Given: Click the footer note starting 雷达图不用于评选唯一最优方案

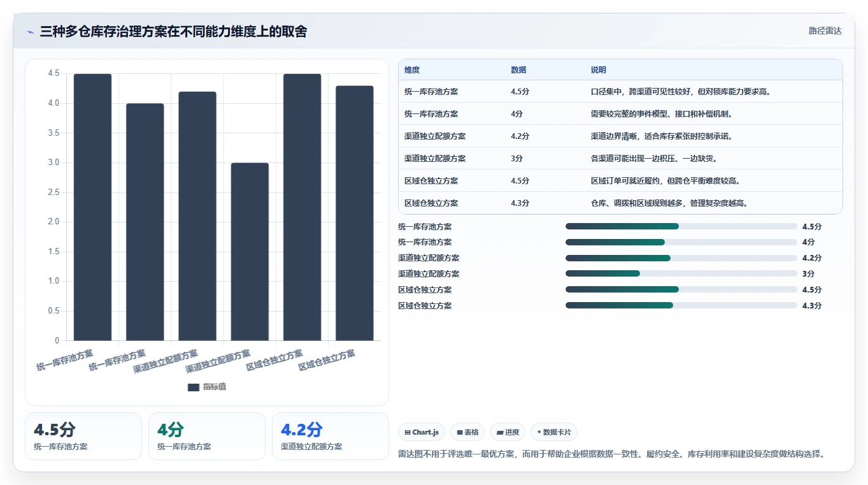Looking at the screenshot, I should 612,454.
